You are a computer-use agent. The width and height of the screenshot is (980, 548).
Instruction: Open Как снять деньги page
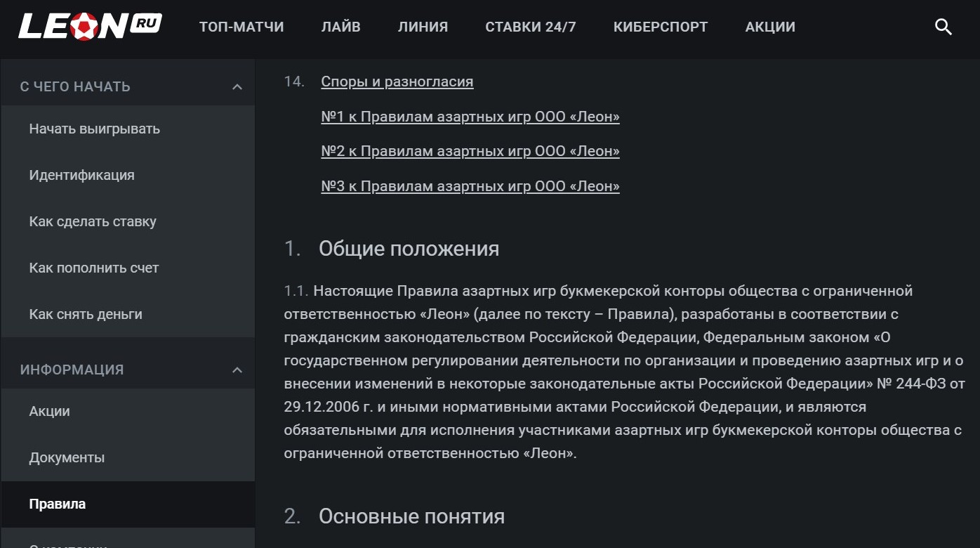coord(128,314)
